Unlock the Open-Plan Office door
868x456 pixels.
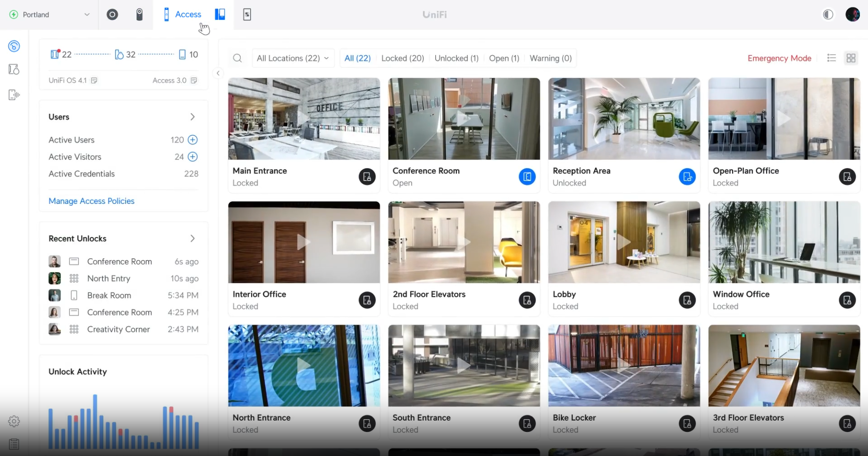point(847,177)
